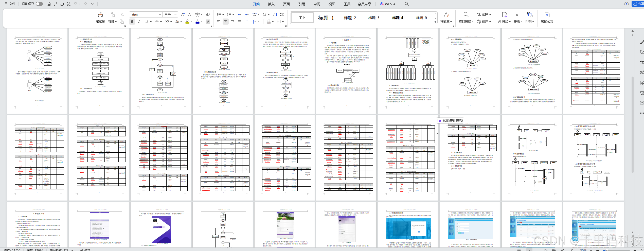Align paragraph right
This screenshot has width=644, height=251.
point(232,22)
